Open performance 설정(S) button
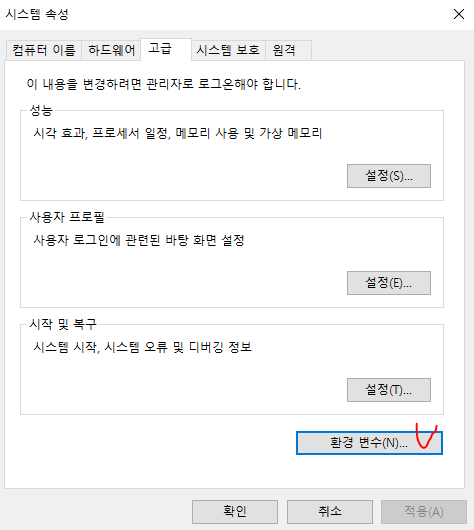 (389, 176)
